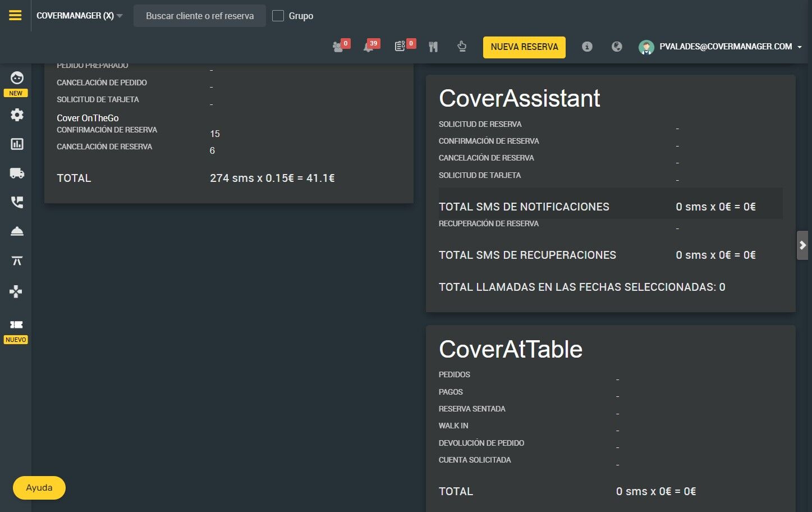
Task: Toggle the Grupo checkbox
Action: pyautogui.click(x=278, y=16)
